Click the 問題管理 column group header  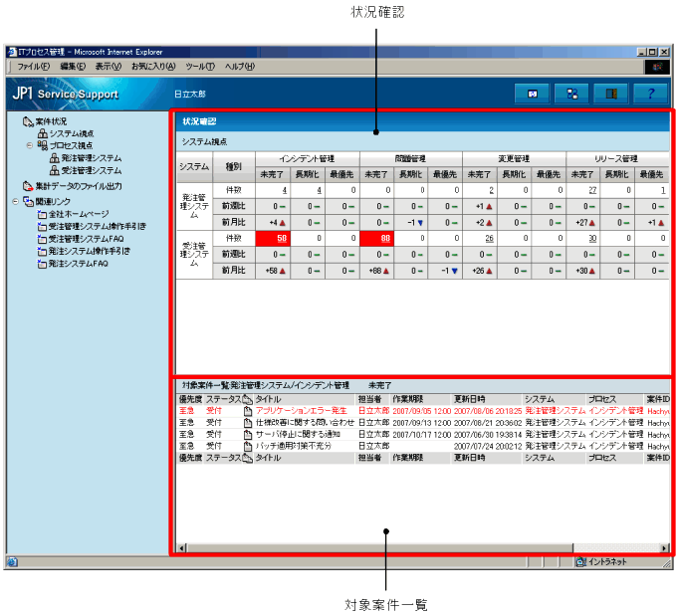pos(410,158)
